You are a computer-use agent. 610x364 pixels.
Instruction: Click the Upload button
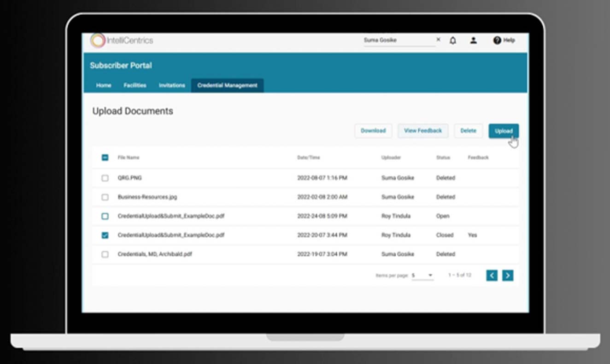tap(504, 131)
